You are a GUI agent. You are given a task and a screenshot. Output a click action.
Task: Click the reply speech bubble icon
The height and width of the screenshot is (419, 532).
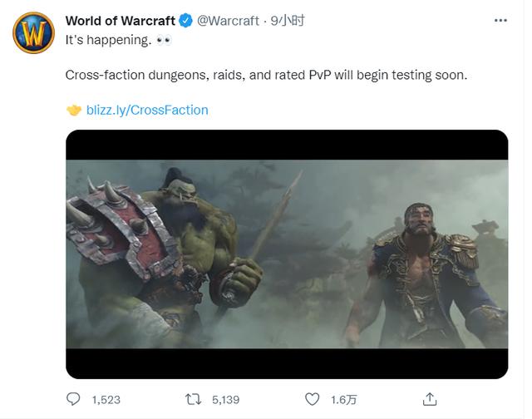pyautogui.click(x=74, y=399)
